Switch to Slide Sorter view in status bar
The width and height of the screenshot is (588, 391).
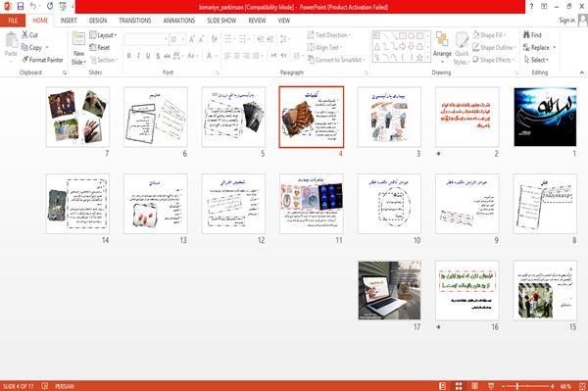point(459,386)
